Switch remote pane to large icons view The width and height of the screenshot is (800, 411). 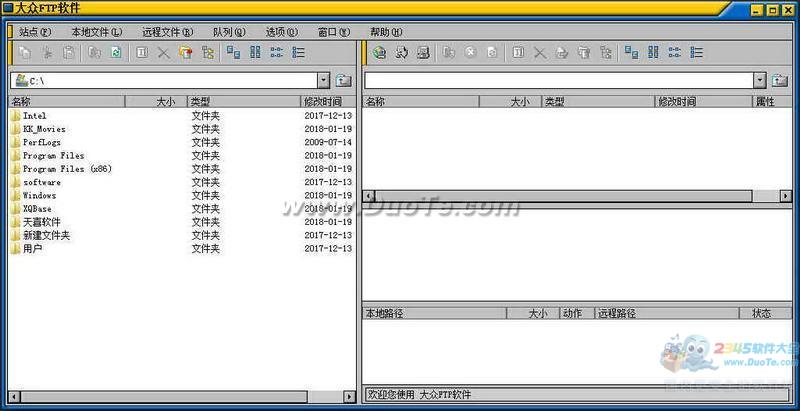[x=631, y=53]
